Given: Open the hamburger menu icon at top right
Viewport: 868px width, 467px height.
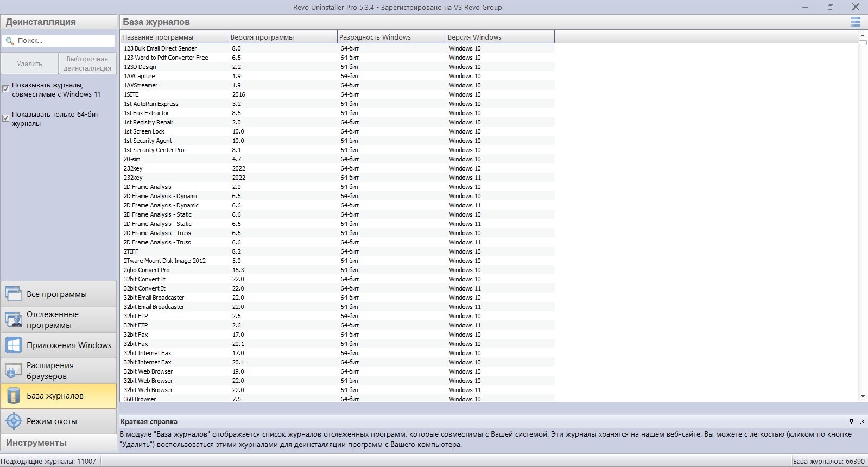Looking at the screenshot, I should coord(855,22).
